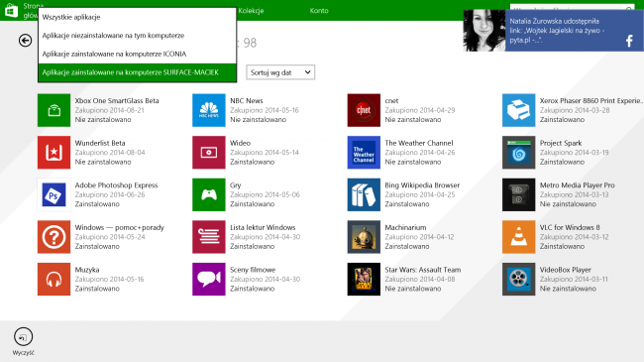
Task: Expand the Sortuj wg dat dropdown
Action: point(280,72)
